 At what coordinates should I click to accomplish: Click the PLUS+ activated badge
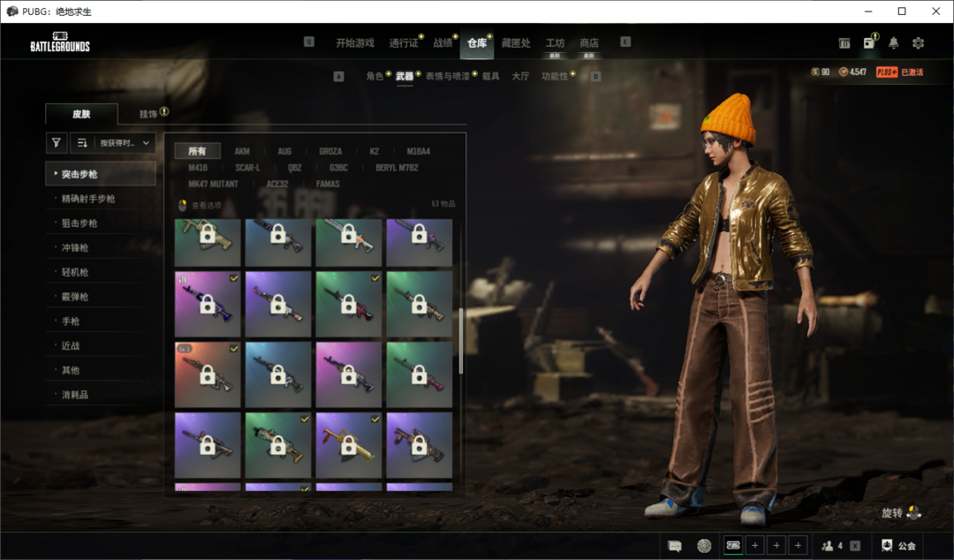887,72
